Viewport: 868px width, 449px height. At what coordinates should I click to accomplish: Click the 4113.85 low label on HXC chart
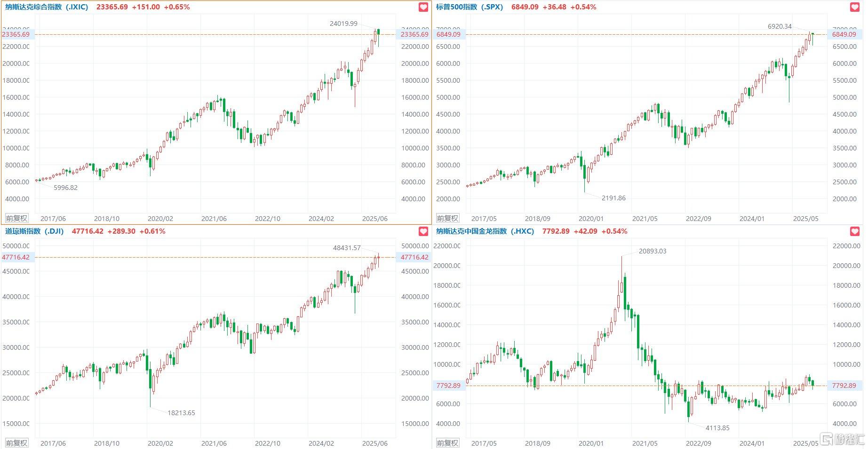click(717, 428)
